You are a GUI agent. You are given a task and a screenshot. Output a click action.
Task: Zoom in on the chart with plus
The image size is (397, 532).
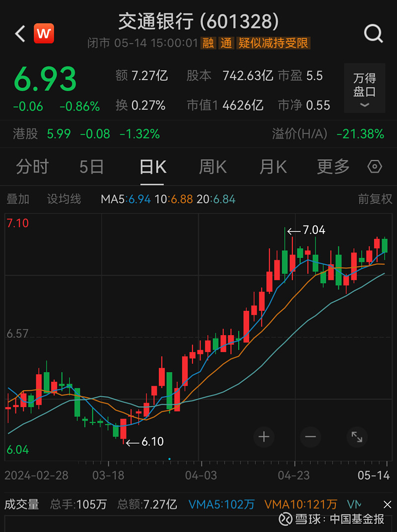tap(264, 437)
